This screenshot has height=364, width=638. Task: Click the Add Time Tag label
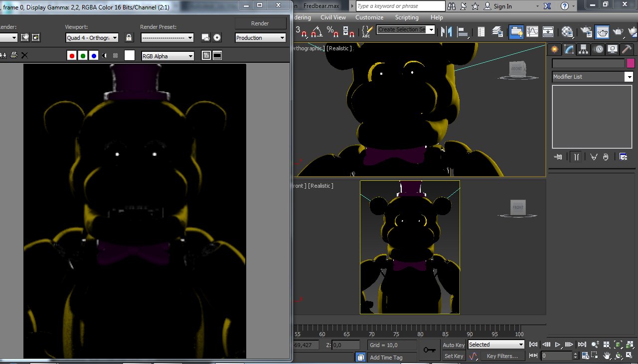coord(386,358)
